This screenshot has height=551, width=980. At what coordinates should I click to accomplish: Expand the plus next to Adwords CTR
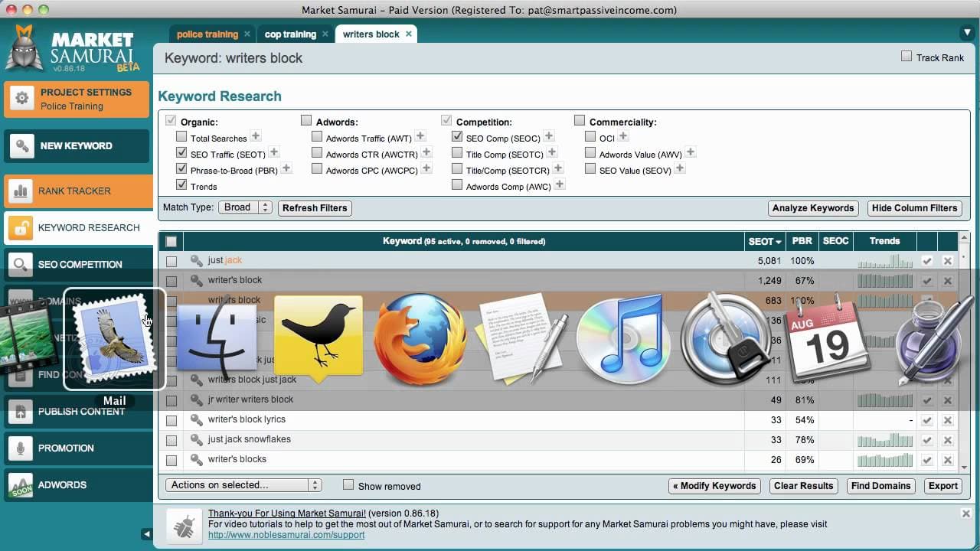426,152
